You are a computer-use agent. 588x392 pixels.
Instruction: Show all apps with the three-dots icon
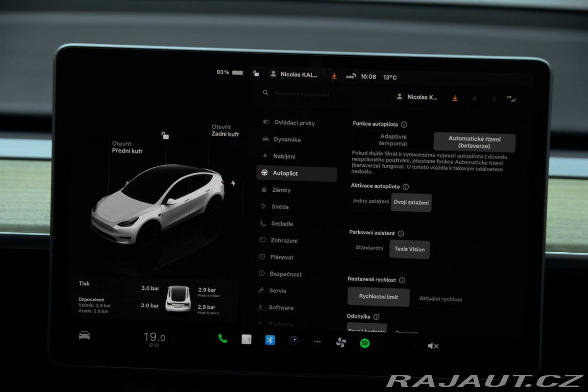pos(317,341)
